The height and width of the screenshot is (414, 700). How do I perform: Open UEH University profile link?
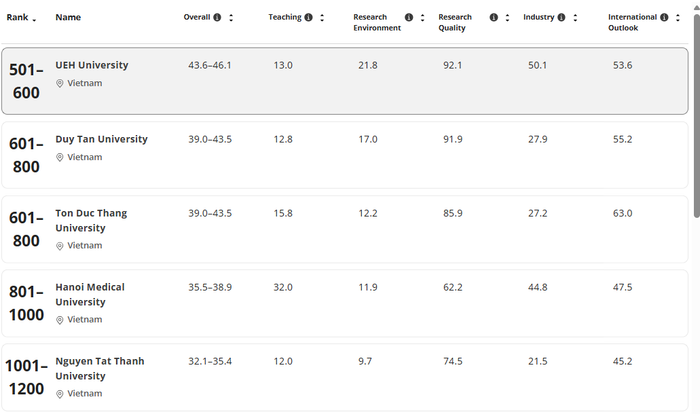91,65
